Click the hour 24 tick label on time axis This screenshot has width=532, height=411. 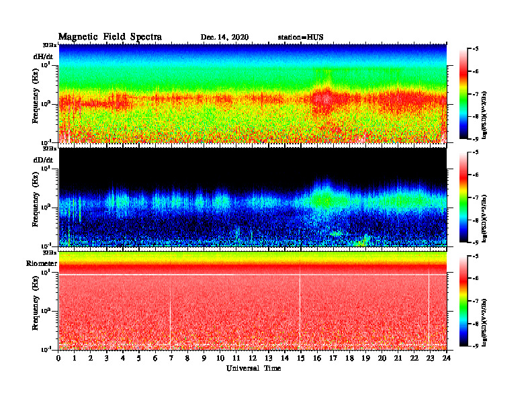coord(447,358)
